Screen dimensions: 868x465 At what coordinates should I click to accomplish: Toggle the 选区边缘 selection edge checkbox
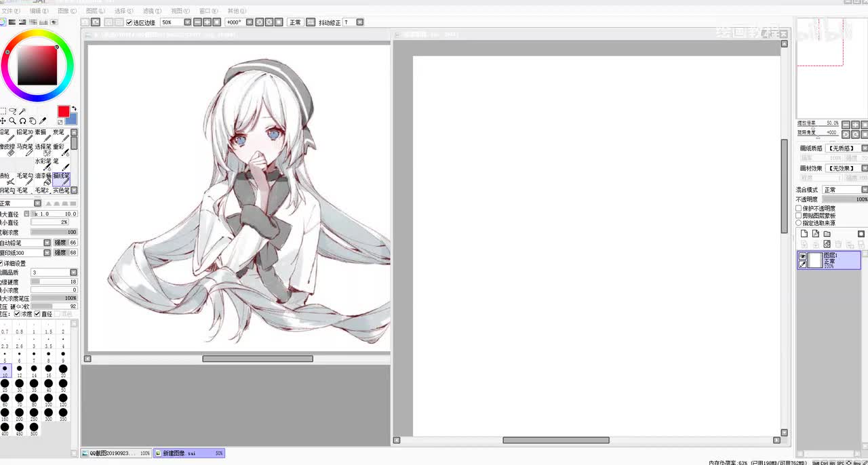[130, 22]
